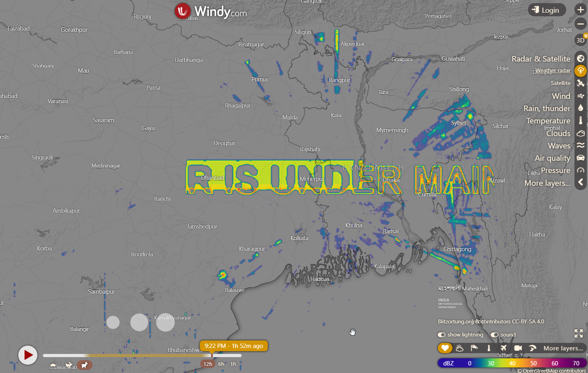Click the Varanasi city label
This screenshot has width=588, height=373.
point(58,101)
